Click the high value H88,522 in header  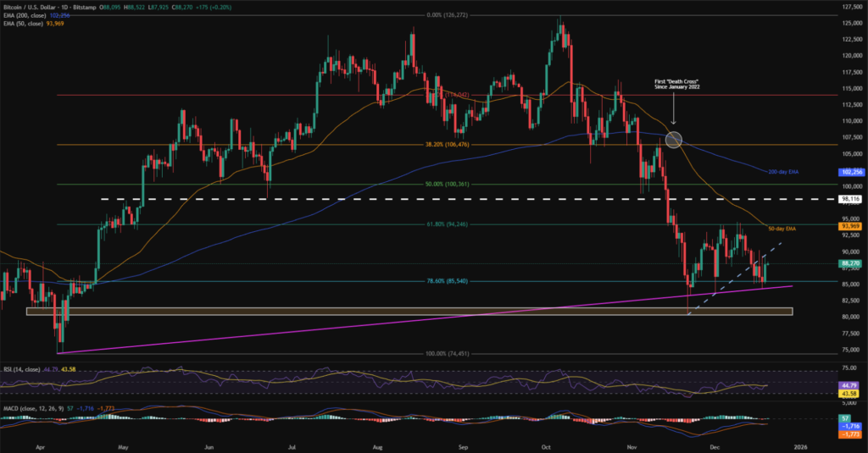click(135, 8)
